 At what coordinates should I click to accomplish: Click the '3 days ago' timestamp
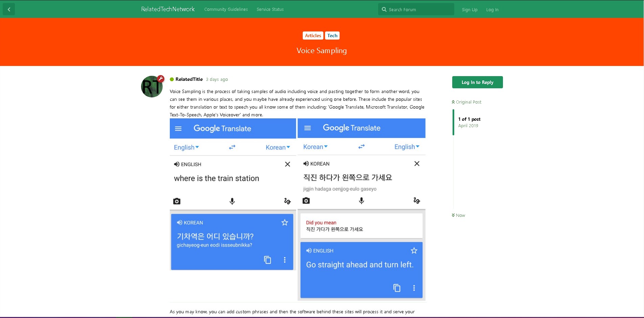[x=217, y=79]
